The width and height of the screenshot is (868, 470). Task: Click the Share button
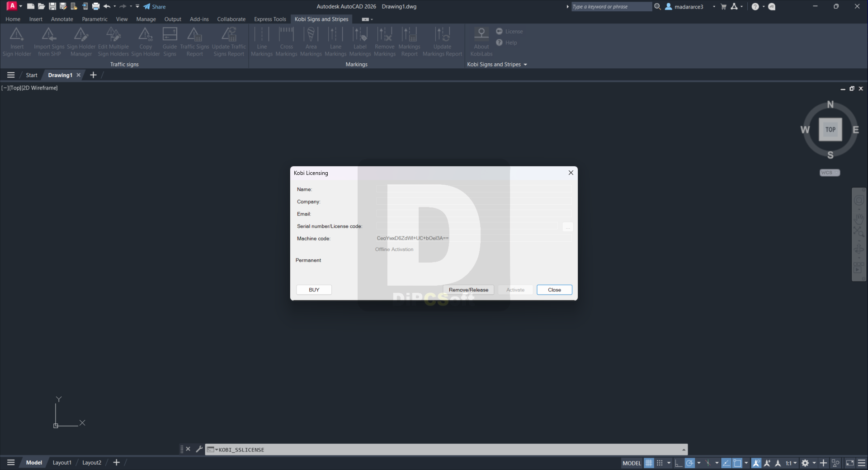click(155, 6)
